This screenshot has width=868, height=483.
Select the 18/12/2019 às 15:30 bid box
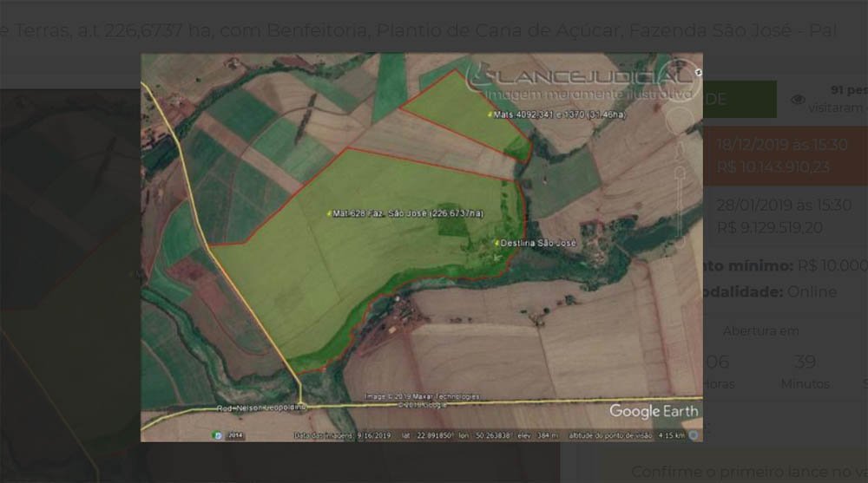[x=785, y=156]
